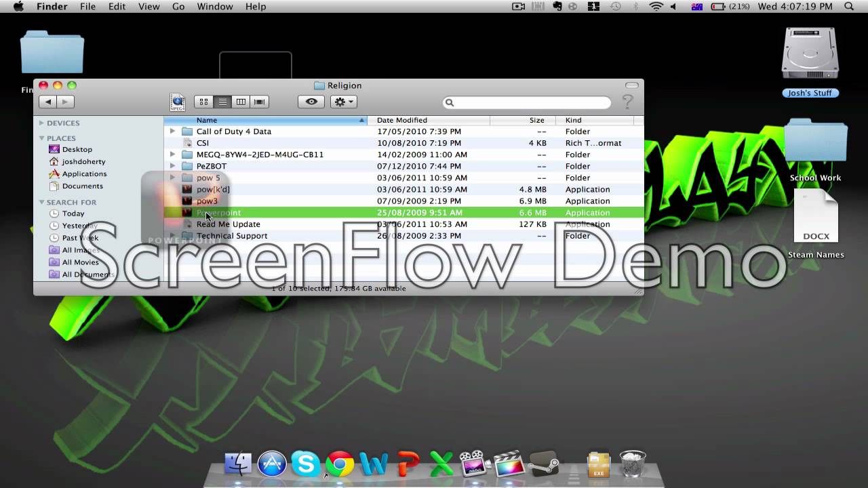The height and width of the screenshot is (488, 868).
Task: Sort by the Kind column header
Action: pos(595,120)
